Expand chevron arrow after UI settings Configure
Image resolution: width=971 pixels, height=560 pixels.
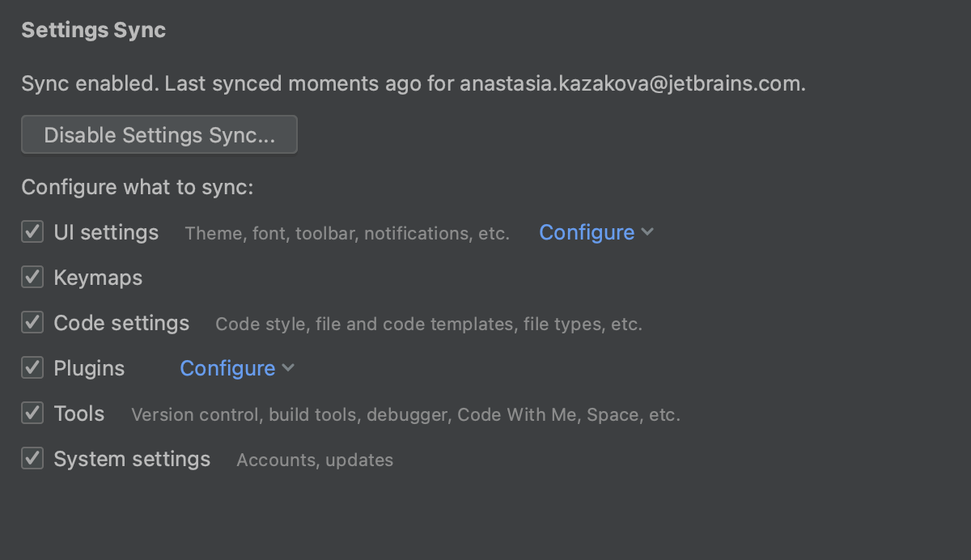(647, 232)
